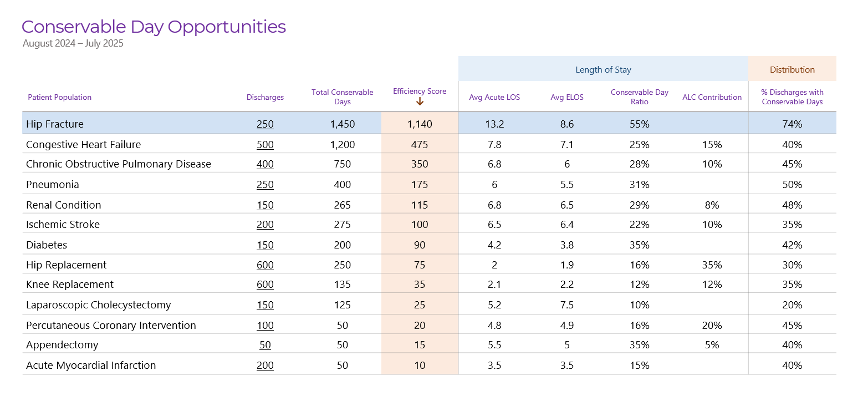This screenshot has height=416, width=868.
Task: Open the Hip Fracture discharges link 250
Action: [x=265, y=124]
